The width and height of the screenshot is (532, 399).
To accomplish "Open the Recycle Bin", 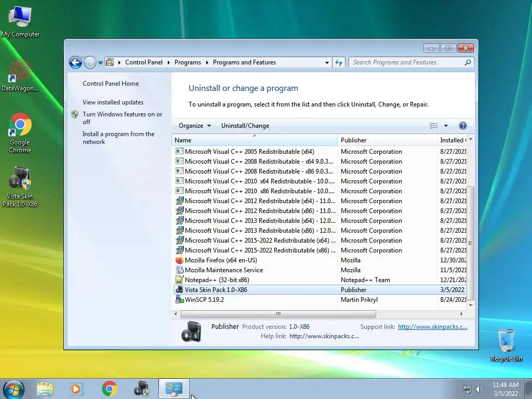I will (x=506, y=345).
